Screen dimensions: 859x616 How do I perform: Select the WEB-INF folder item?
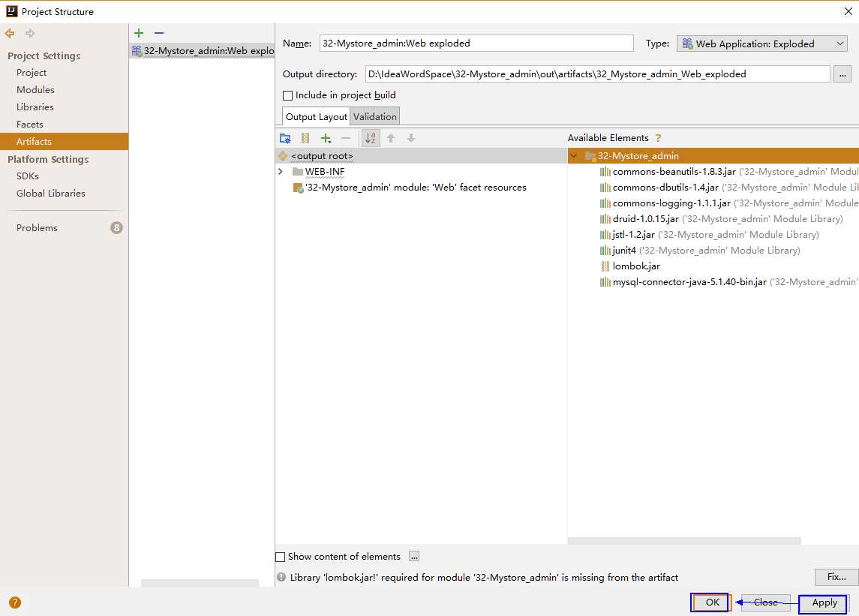(324, 172)
